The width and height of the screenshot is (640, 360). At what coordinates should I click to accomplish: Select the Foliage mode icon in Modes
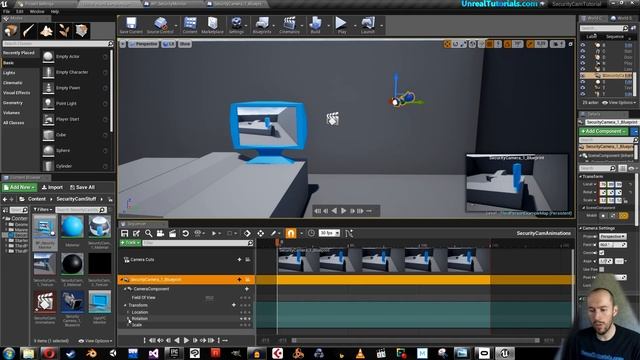point(64,30)
